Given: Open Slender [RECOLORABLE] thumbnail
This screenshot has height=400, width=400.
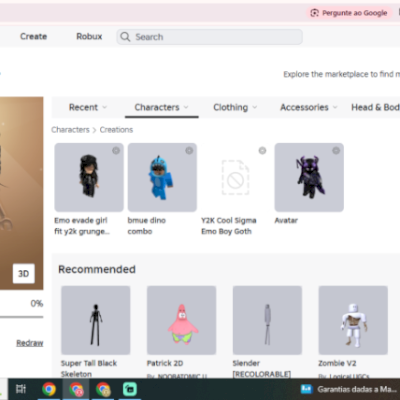Looking at the screenshot, I should (x=267, y=320).
